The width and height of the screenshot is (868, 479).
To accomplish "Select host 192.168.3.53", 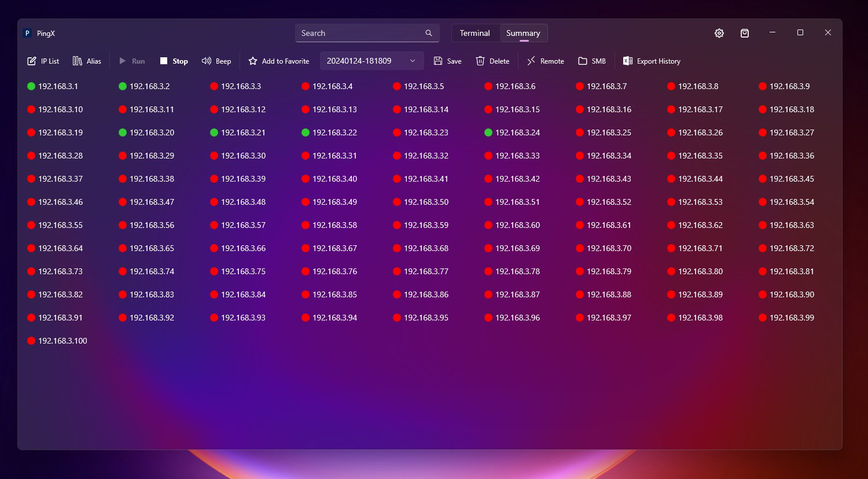I will 695,202.
